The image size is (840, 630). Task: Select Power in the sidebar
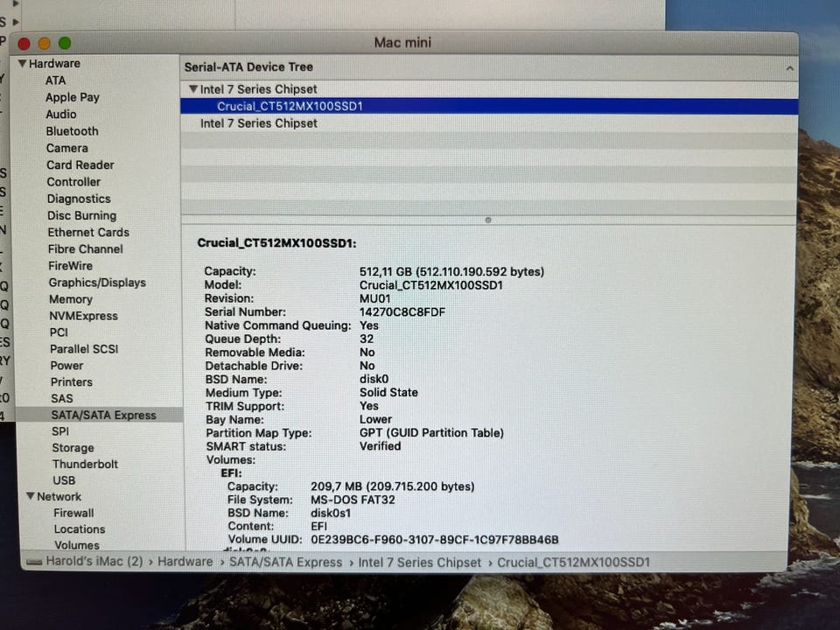[x=67, y=366]
